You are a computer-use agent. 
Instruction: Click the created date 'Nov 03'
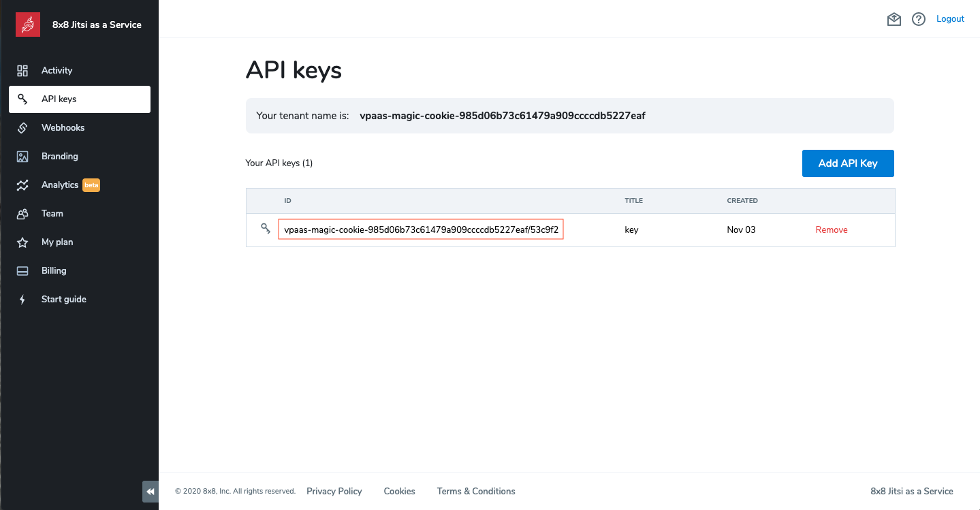tap(741, 230)
